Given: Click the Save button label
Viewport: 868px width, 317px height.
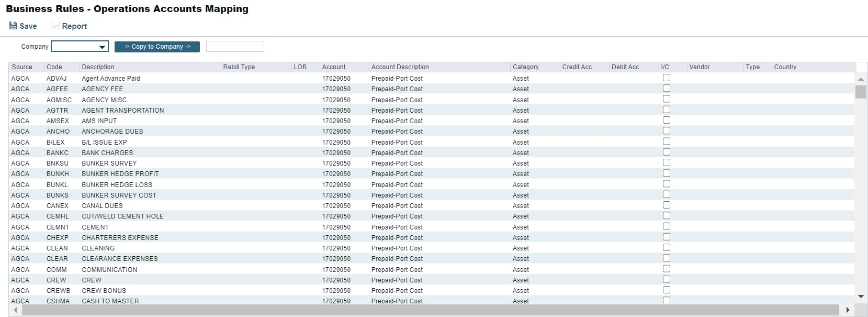Looking at the screenshot, I should [x=28, y=26].
